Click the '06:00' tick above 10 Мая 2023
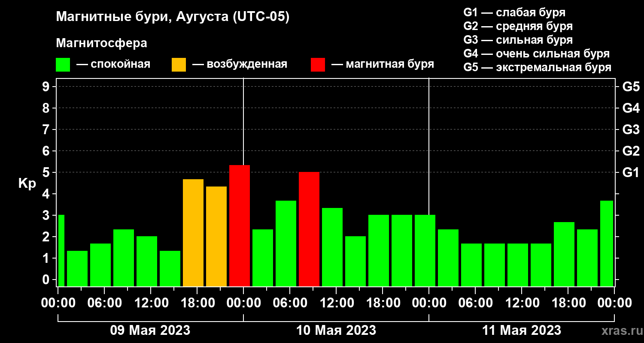 (290, 303)
